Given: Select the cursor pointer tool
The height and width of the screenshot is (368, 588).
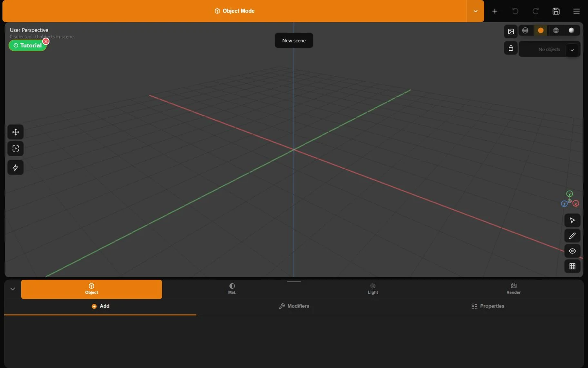Looking at the screenshot, I should pyautogui.click(x=572, y=221).
